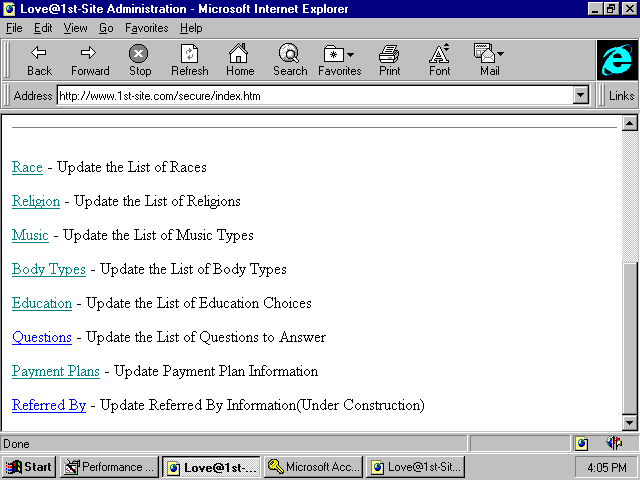Click the 4:05 PM taskbar clock
This screenshot has height=480, width=640.
click(x=607, y=467)
